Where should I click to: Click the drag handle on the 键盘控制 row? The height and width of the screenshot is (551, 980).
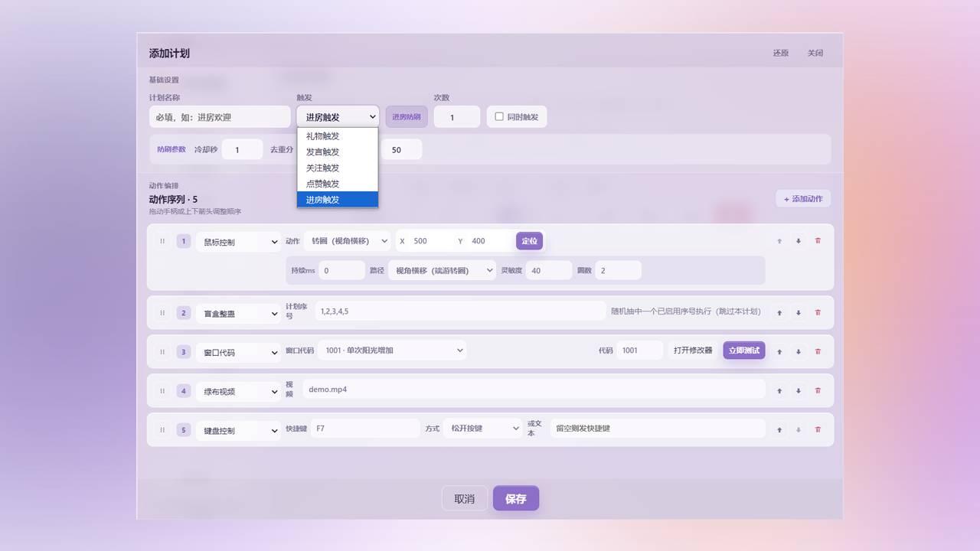[162, 429]
